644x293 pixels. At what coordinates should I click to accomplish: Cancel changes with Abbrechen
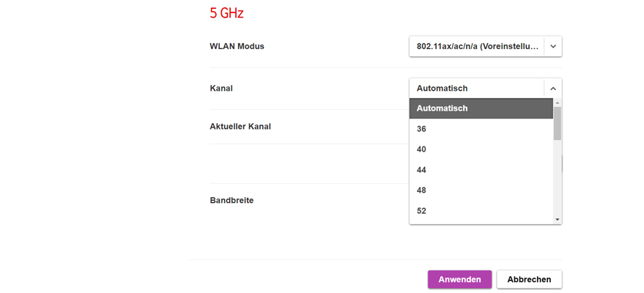click(x=529, y=279)
